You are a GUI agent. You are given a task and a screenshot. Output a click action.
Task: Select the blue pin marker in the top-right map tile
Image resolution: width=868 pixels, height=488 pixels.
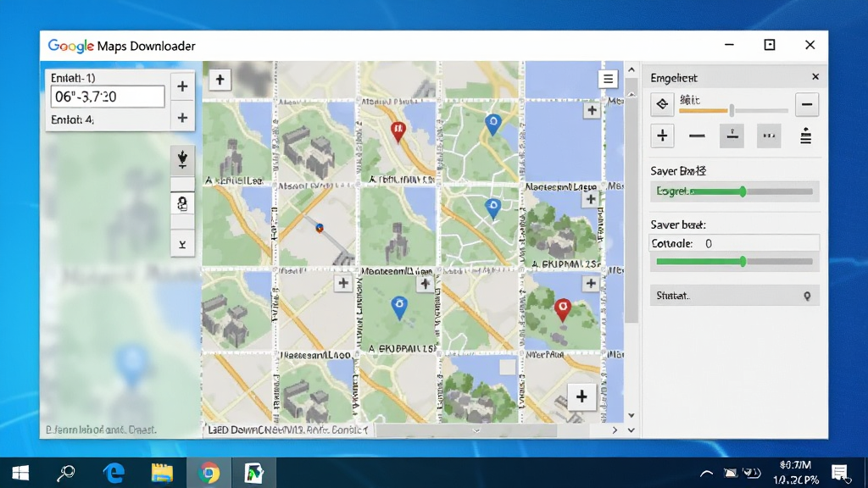pos(492,125)
